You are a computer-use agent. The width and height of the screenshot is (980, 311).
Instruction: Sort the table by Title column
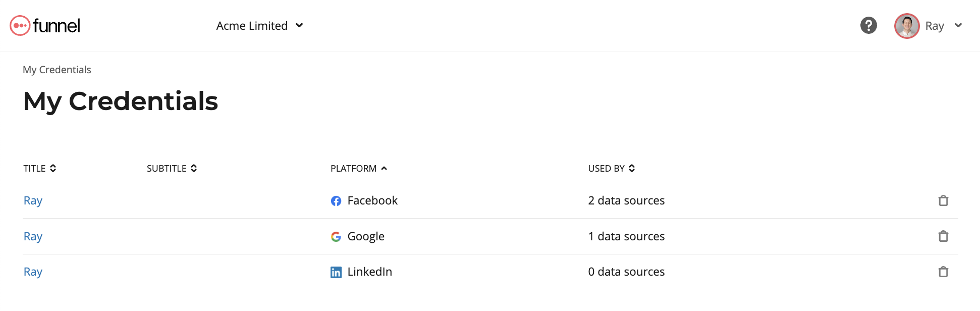[x=40, y=169]
